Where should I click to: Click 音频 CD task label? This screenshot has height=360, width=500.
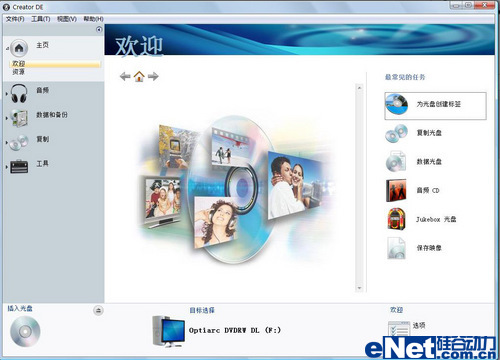(x=428, y=190)
